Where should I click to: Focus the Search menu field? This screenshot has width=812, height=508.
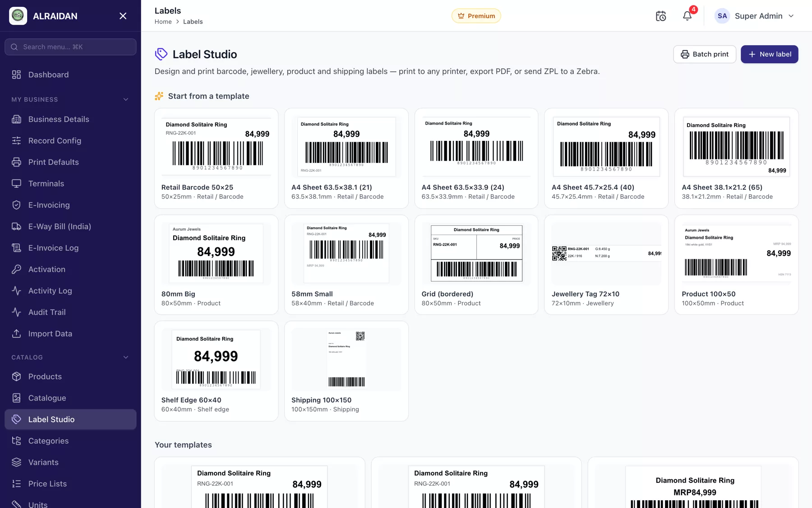70,47
